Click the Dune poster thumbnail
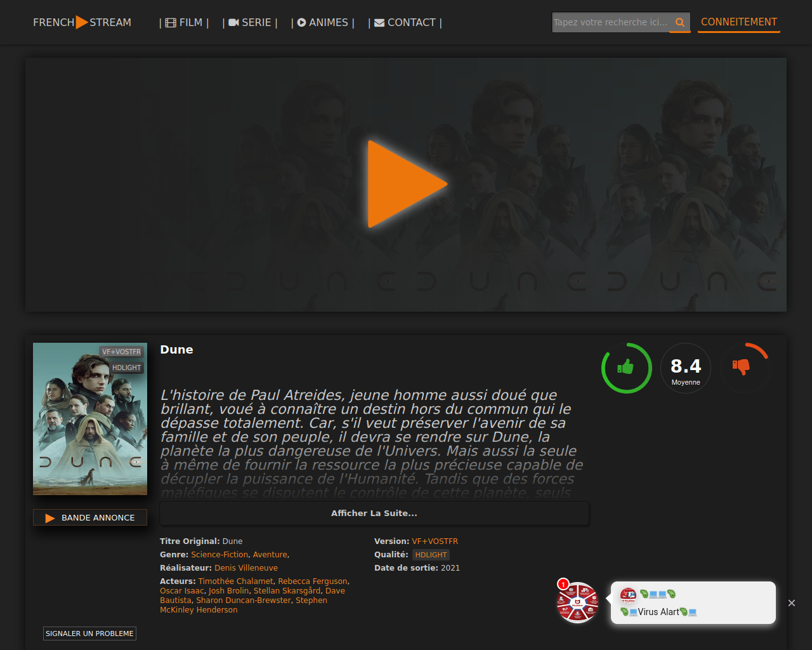812x650 pixels. coord(90,419)
